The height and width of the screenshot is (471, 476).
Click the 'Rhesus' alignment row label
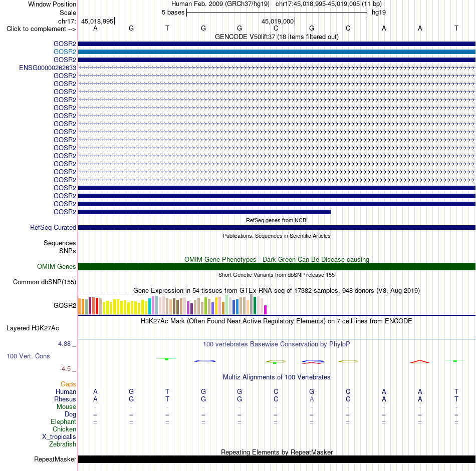pos(65,399)
